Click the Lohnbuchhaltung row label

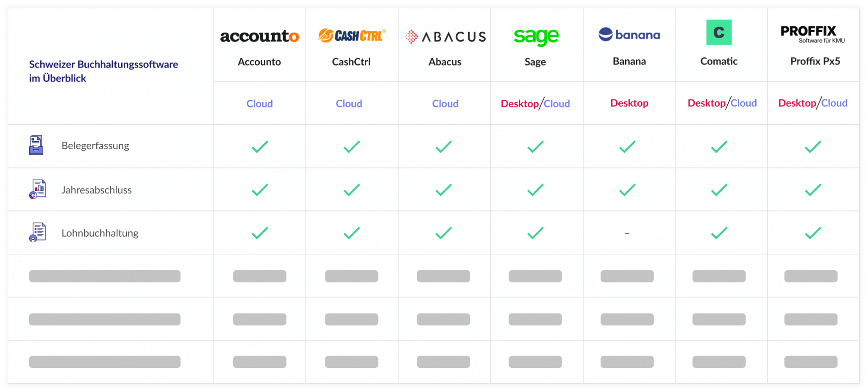(100, 233)
